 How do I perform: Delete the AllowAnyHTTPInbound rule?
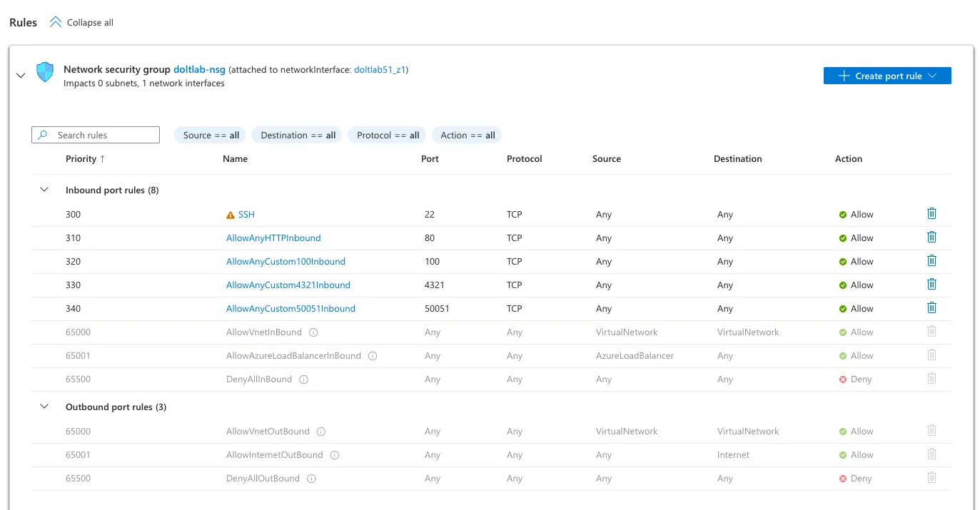pyautogui.click(x=931, y=238)
